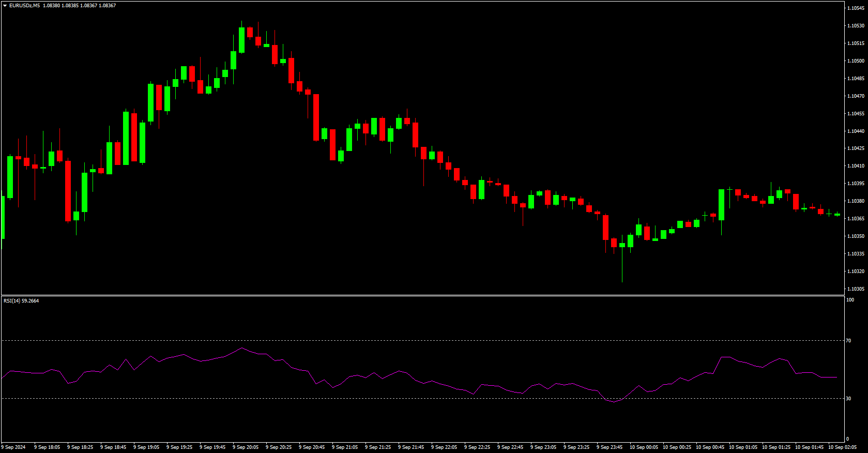The height and width of the screenshot is (453, 868).
Task: Click the 9 Sep 2024 date label
Action: 13,447
